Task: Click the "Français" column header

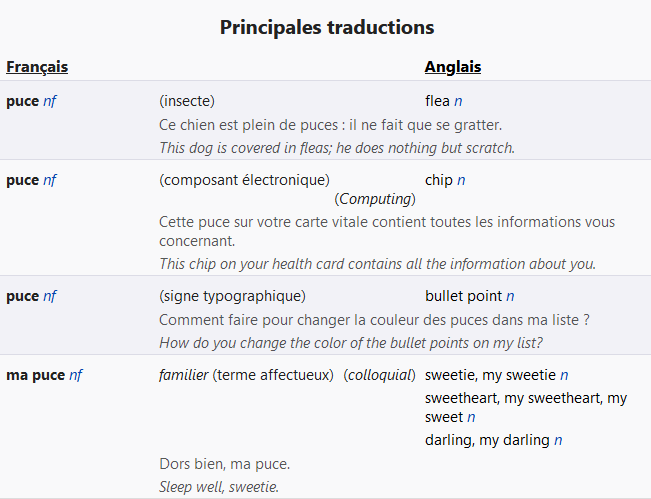Action: [x=37, y=67]
